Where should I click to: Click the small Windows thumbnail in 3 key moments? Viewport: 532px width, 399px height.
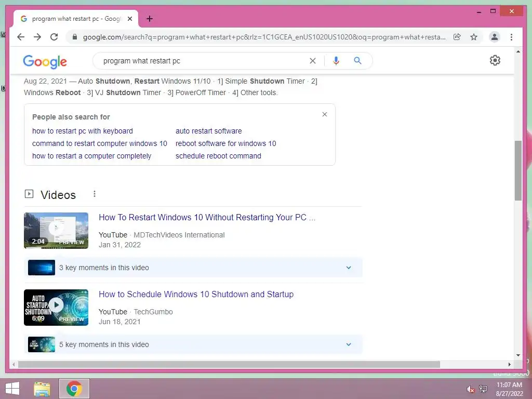tap(42, 268)
